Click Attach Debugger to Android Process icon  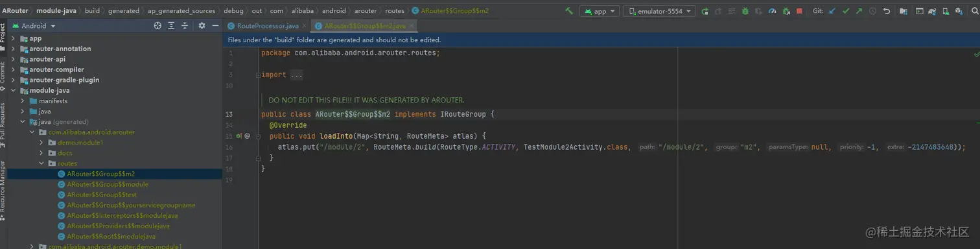pyautogui.click(x=786, y=11)
